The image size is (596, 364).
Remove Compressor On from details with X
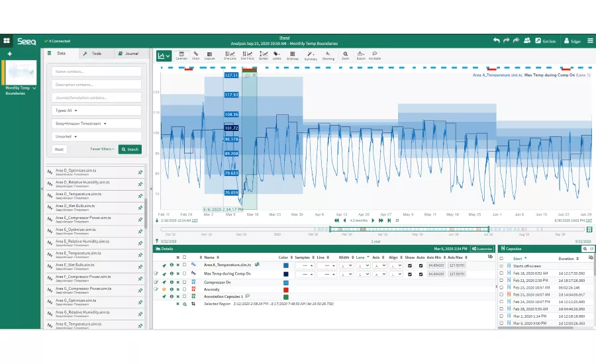pyautogui.click(x=177, y=283)
